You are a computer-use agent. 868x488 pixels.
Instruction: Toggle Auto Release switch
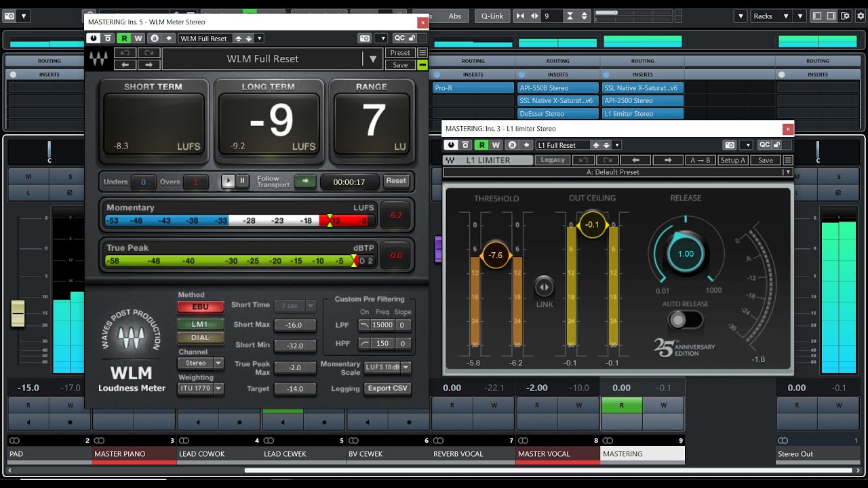685,319
